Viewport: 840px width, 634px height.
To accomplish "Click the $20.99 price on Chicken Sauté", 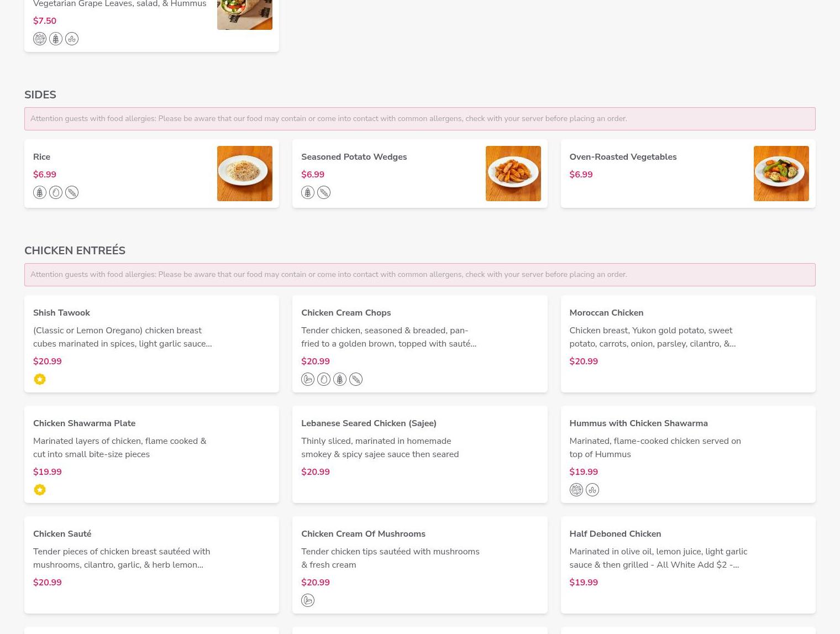I will [x=48, y=583].
